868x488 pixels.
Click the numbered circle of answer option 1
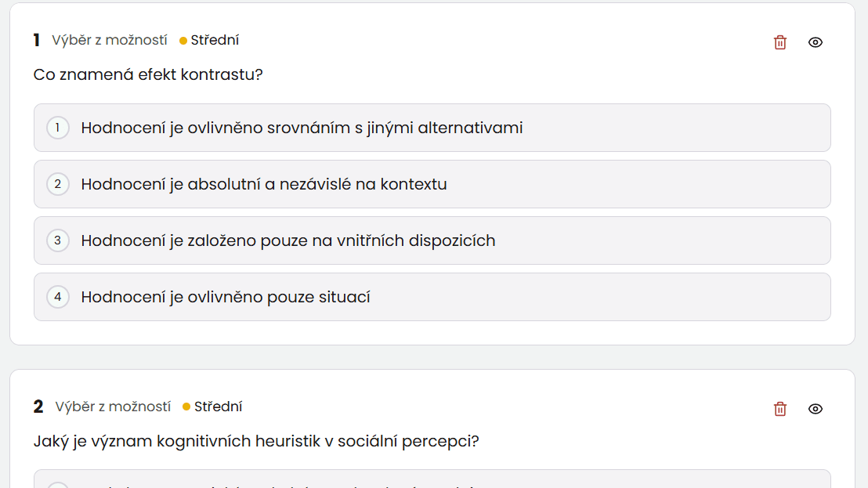[x=58, y=128]
